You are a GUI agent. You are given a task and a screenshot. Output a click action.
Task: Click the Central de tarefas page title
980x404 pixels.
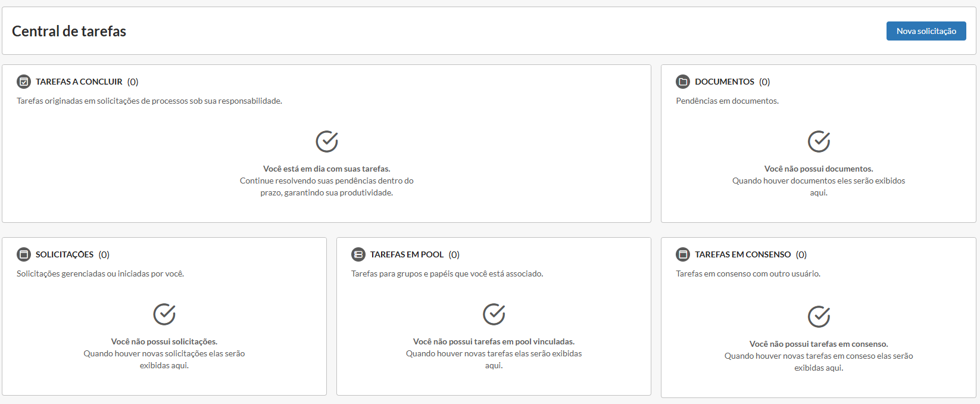coord(69,31)
